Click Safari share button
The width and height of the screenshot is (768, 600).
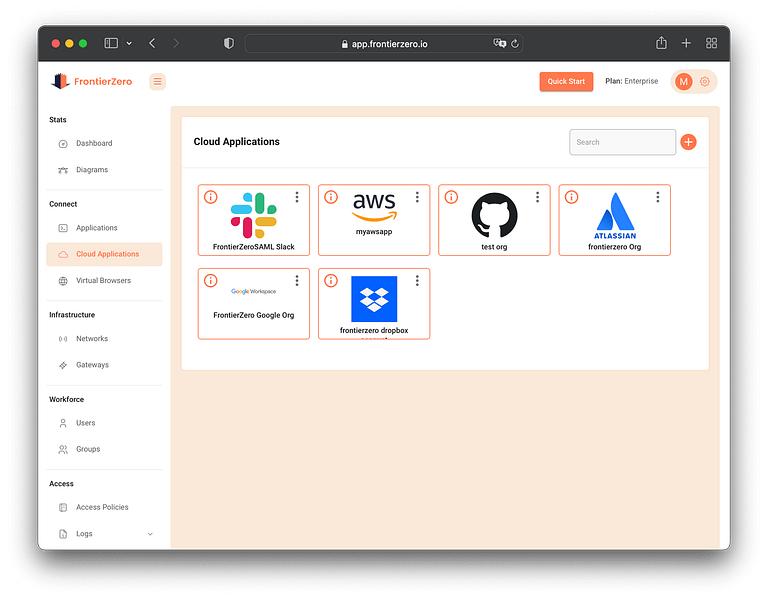661,43
